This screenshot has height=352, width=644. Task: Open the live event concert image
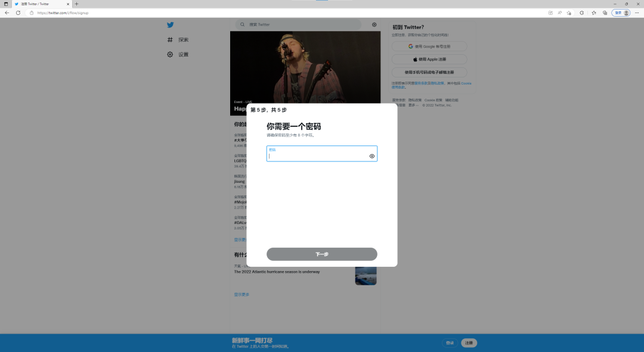coord(305,68)
